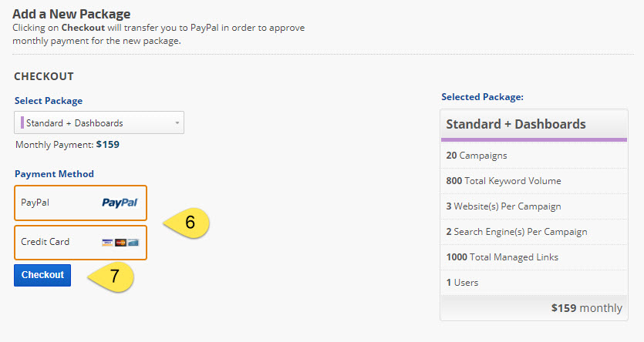
Task: Open the Select Package dropdown
Action: (x=99, y=122)
